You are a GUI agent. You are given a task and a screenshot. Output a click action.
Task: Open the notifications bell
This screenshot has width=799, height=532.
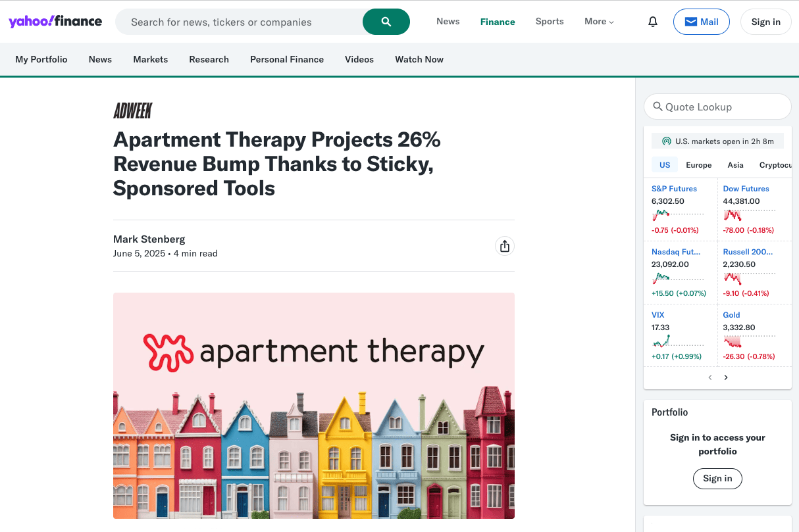(652, 22)
